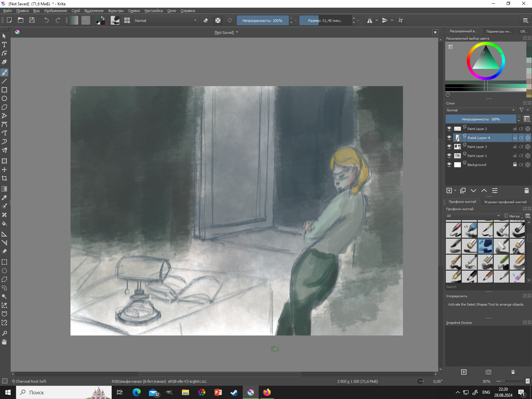Select the Crop tool

click(4, 178)
